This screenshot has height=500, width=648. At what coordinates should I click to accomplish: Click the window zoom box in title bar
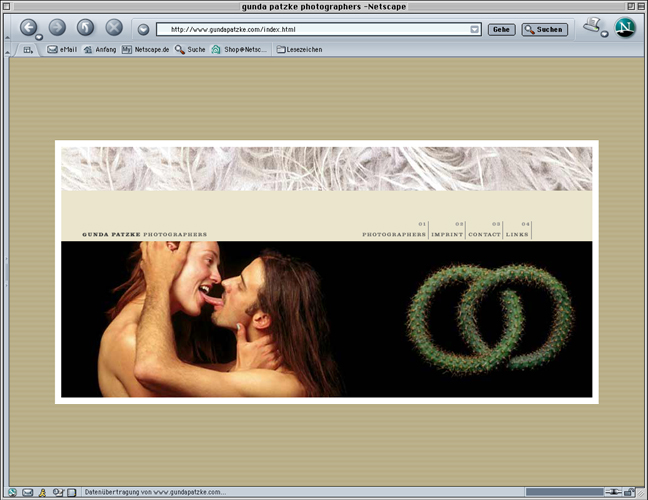631,6
